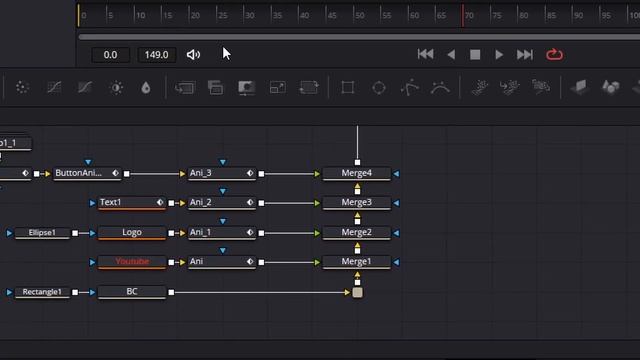Viewport: 640px width, 360px height.
Task: Add a Merge node from toolbar
Action: 184,87
